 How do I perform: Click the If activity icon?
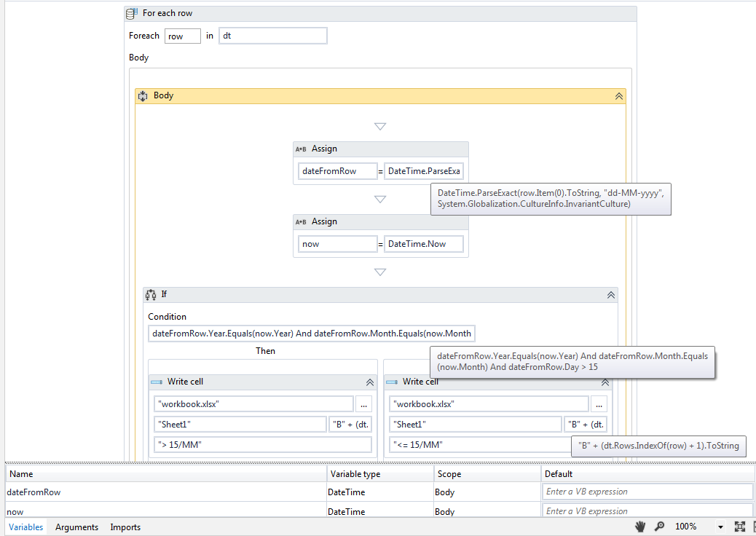(151, 294)
